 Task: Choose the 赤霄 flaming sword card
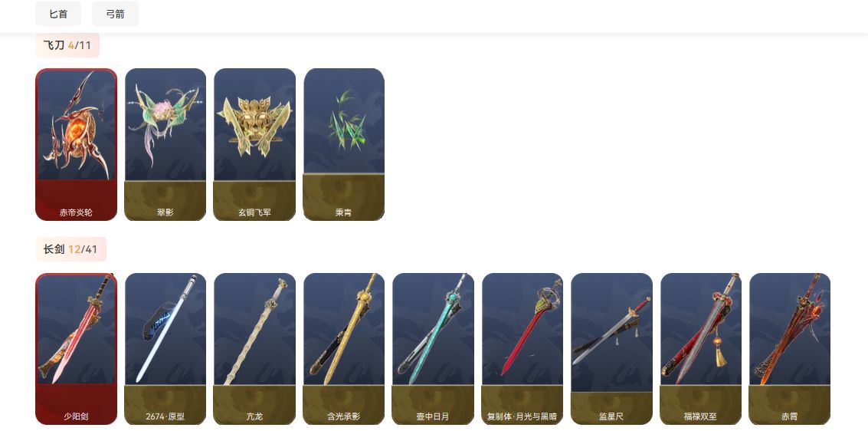pos(790,349)
